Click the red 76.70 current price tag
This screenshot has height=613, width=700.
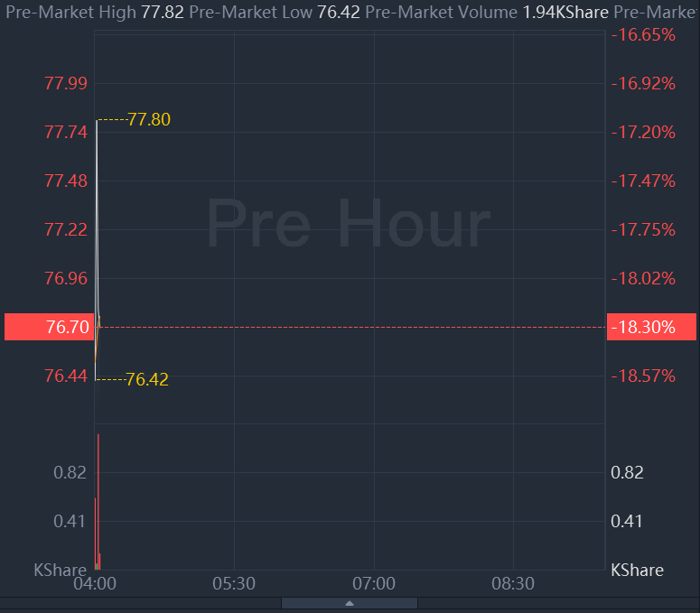tap(48, 327)
